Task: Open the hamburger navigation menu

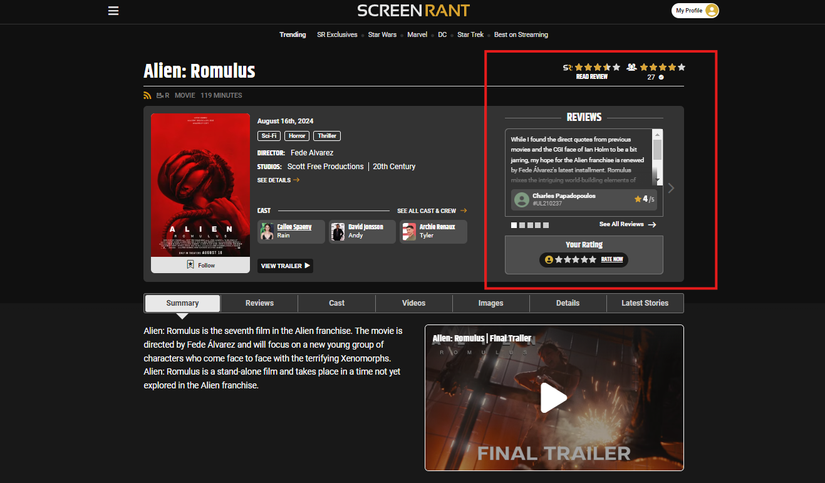Action: pyautogui.click(x=113, y=11)
